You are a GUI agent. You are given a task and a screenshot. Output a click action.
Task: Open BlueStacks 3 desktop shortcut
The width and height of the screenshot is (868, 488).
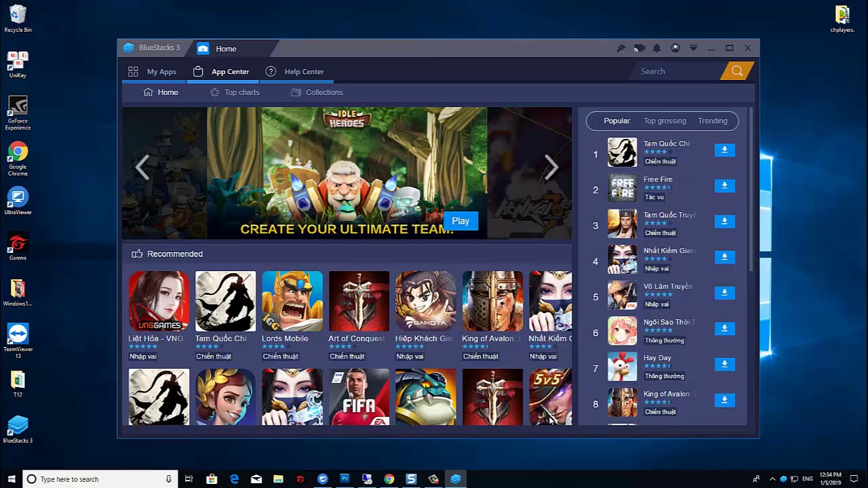[18, 429]
